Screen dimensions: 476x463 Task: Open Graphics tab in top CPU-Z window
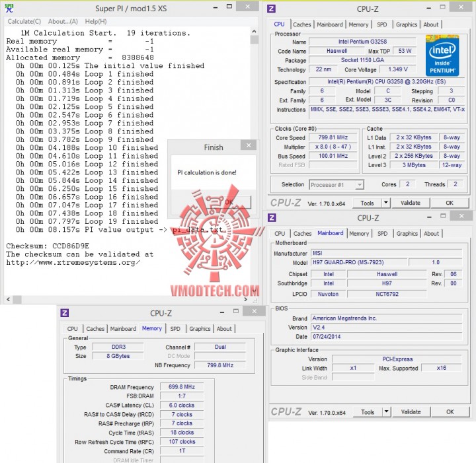406,24
